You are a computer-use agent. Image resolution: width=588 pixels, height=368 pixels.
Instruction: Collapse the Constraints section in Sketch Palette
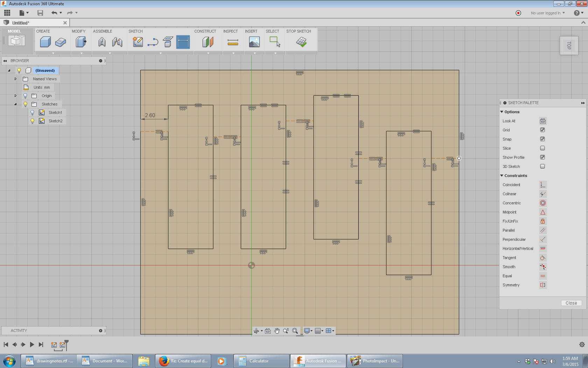(502, 176)
